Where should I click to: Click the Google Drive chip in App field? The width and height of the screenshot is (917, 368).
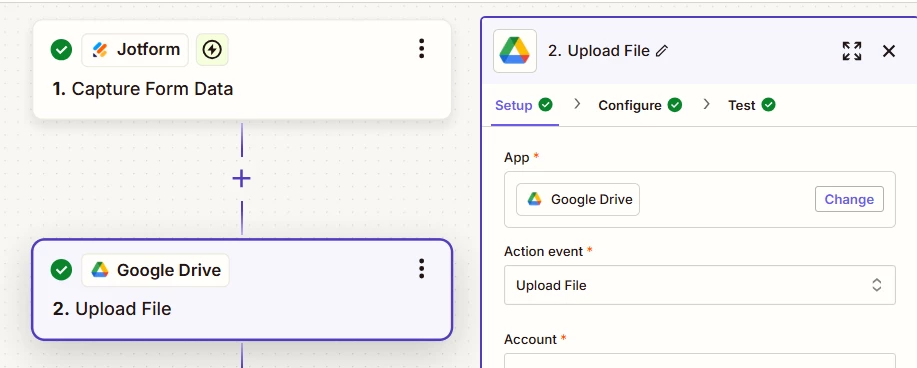[x=578, y=200]
